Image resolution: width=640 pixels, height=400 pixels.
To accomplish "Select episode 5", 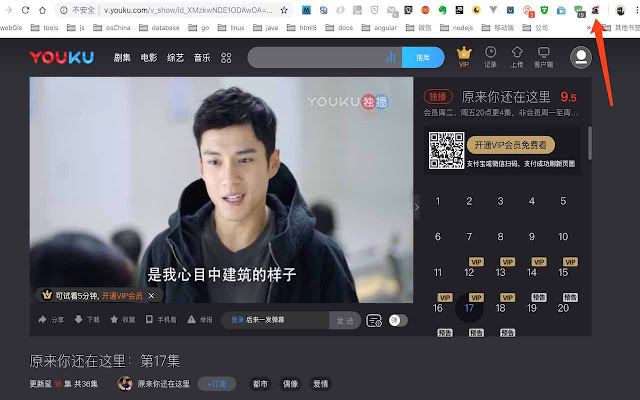I will pyautogui.click(x=563, y=201).
